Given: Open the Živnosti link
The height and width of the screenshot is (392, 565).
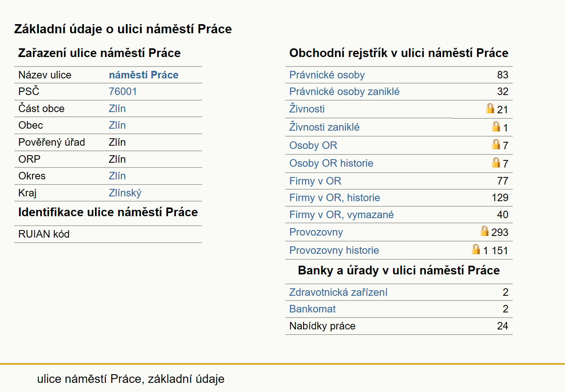Looking at the screenshot, I should pos(307,109).
